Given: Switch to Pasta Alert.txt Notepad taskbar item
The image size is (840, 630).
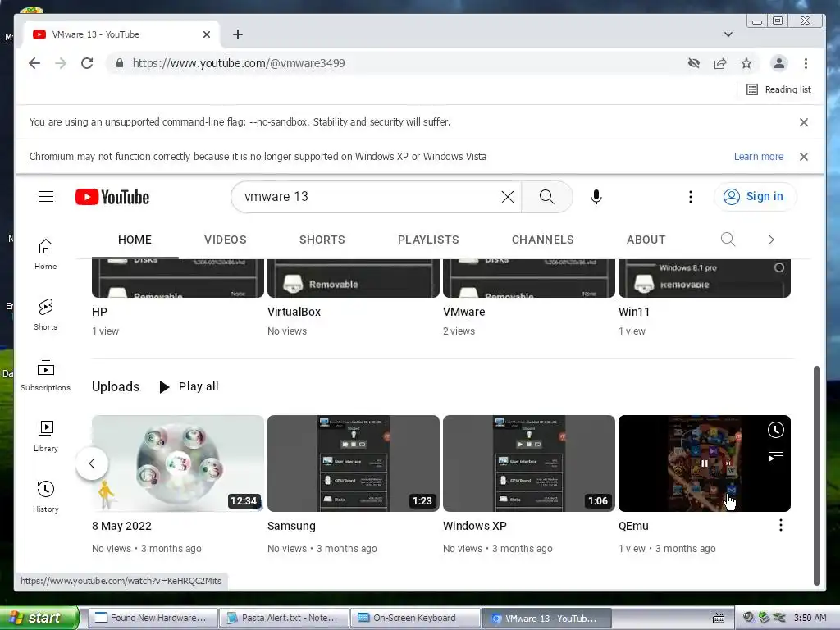Looking at the screenshot, I should (x=284, y=618).
